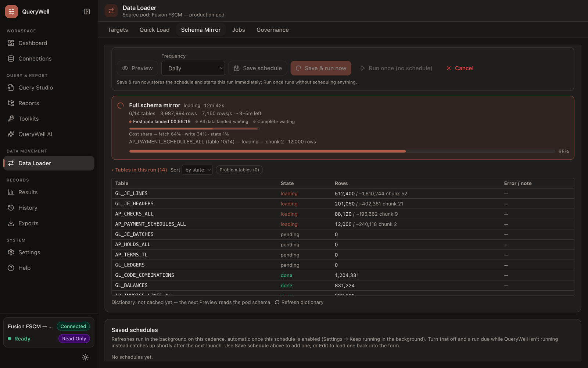The width and height of the screenshot is (588, 368).
Task: Launch QueryWell AI
Action: pos(49,134)
